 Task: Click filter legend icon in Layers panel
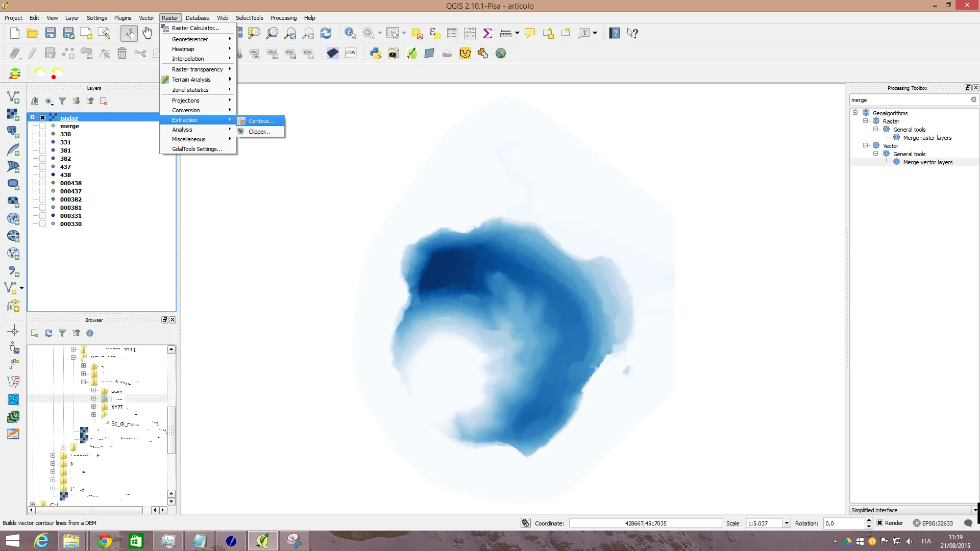point(62,101)
